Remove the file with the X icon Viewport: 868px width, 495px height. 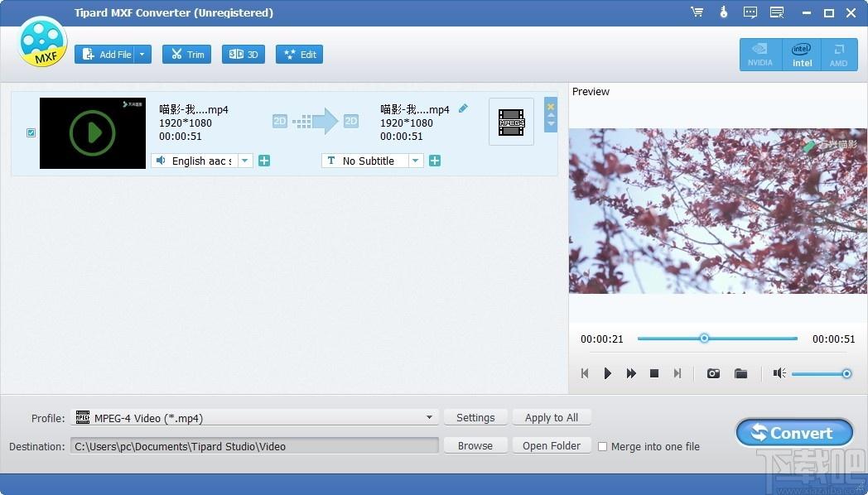(x=550, y=106)
